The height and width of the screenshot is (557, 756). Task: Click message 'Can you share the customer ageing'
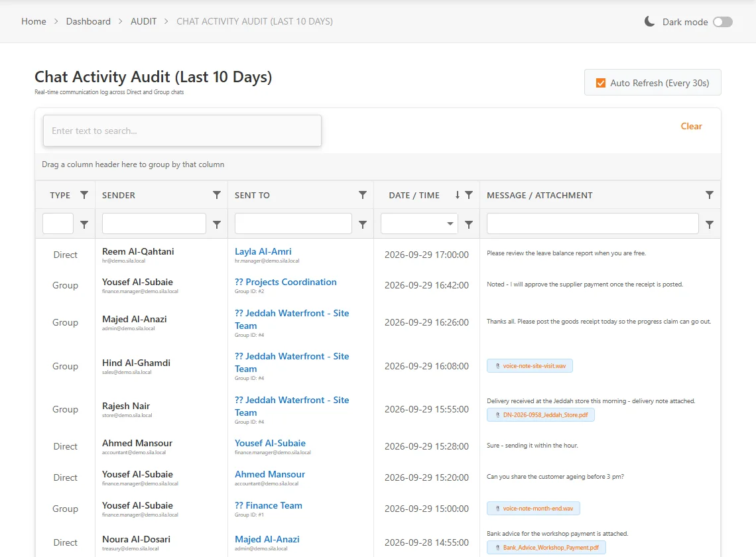pyautogui.click(x=556, y=477)
